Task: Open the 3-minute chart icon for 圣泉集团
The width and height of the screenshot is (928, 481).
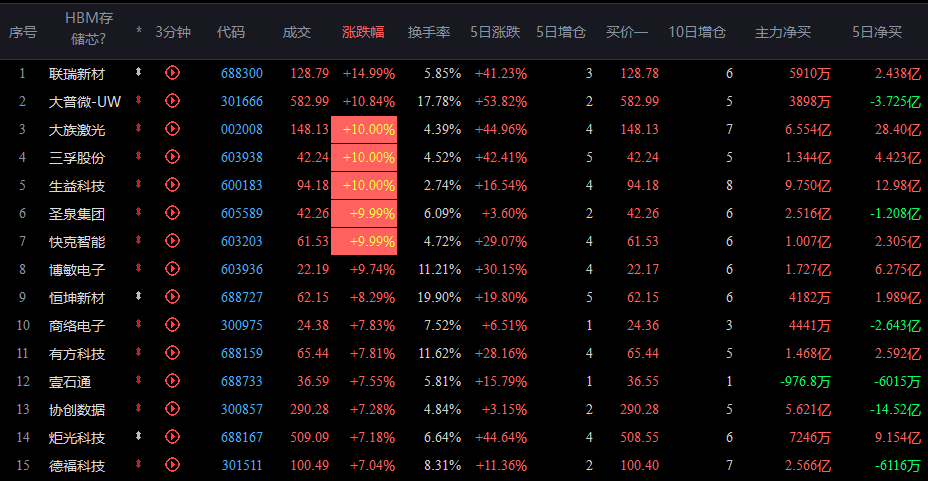Action: (x=172, y=212)
